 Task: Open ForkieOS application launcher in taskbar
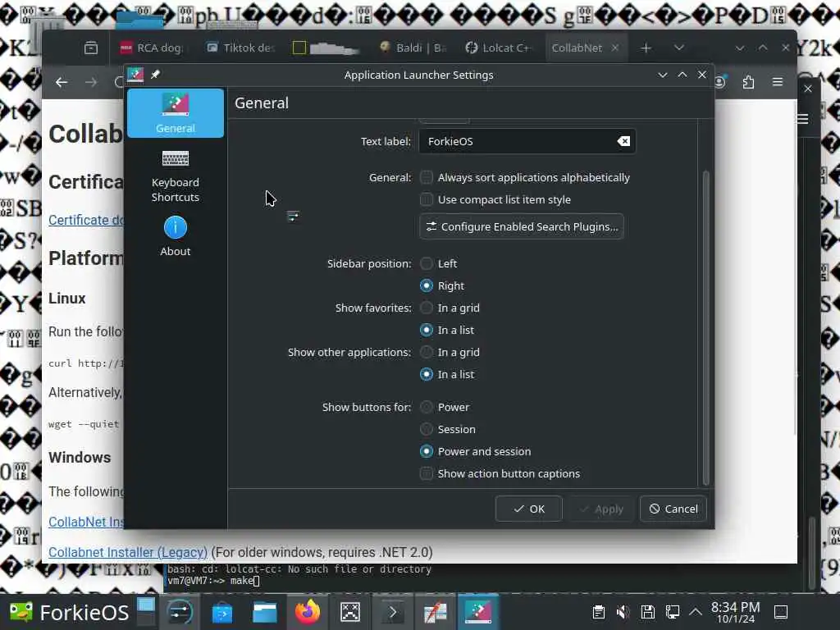[69, 612]
